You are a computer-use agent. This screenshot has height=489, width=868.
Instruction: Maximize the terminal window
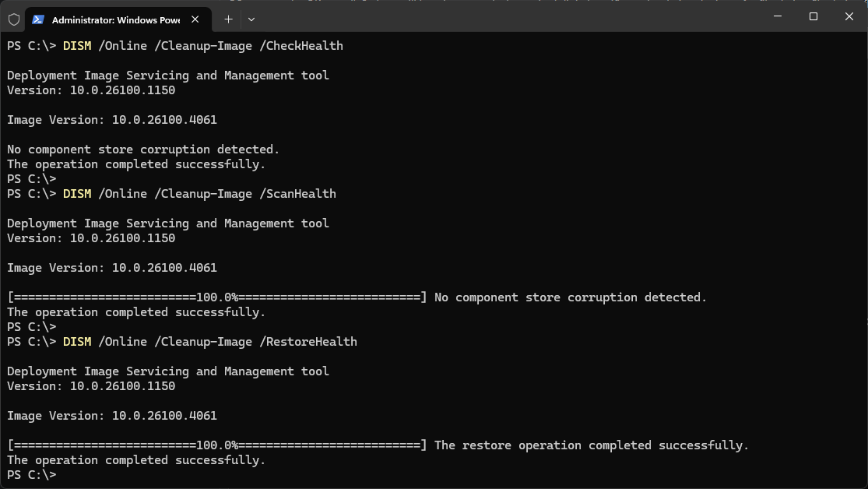click(x=814, y=16)
